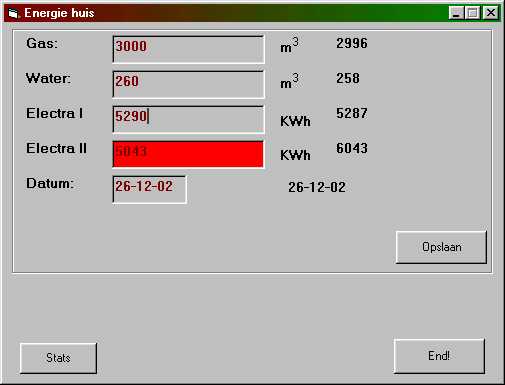Click the Electra II label
Screen dimensions: 505x385
coord(56,148)
